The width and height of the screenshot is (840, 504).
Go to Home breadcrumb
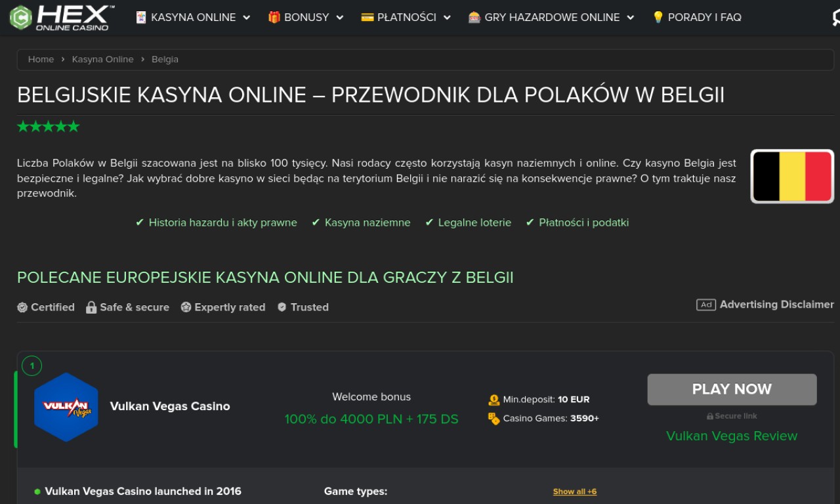(41, 59)
